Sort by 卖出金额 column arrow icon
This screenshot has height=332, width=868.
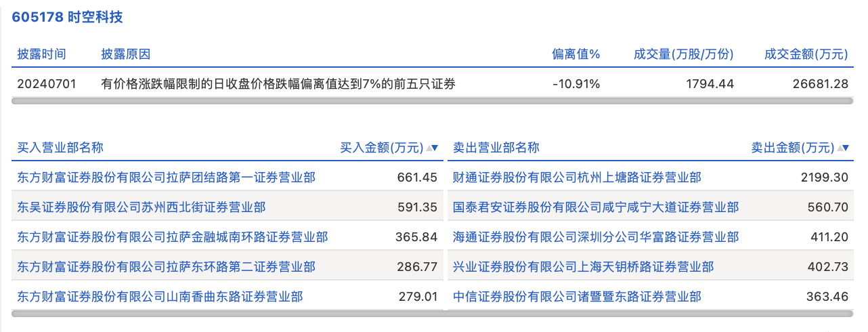tap(844, 148)
